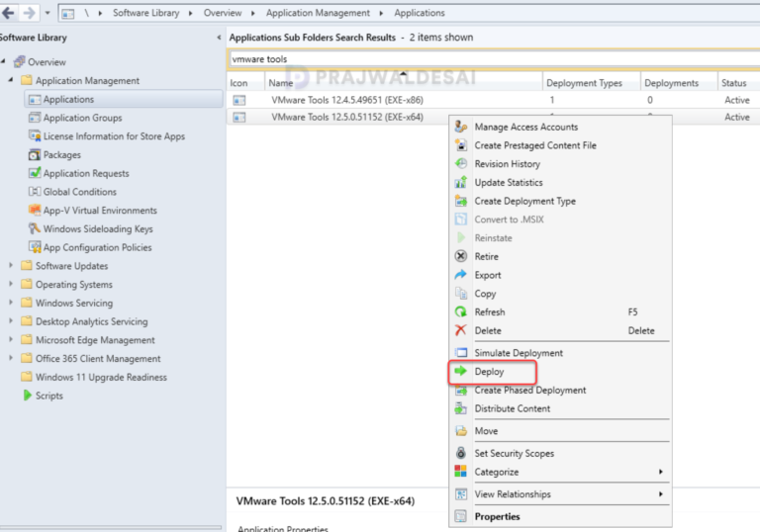Click the Create Prestaged Content File icon
Image resolution: width=760 pixels, height=532 pixels.
[460, 145]
